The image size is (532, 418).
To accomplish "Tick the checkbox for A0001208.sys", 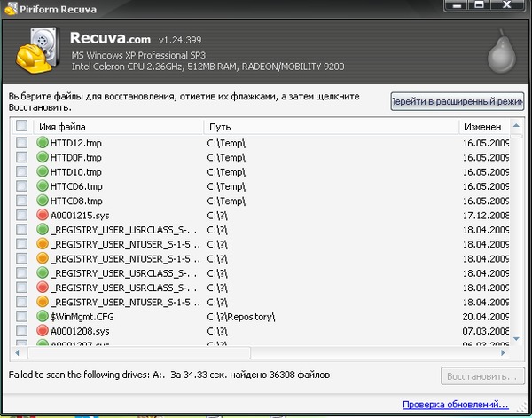I will coord(21,331).
